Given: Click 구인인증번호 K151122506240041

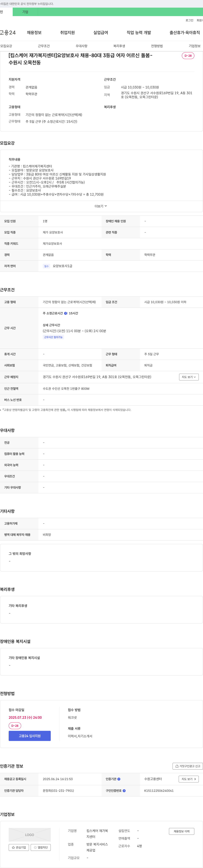Looking at the screenshot, I should pyautogui.click(x=159, y=791).
